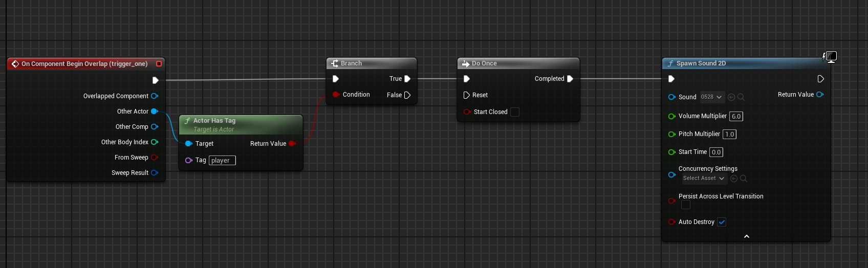Image resolution: width=868 pixels, height=268 pixels.
Task: Click the Tag input pin on Actor Has Tag
Action: pyautogui.click(x=188, y=160)
